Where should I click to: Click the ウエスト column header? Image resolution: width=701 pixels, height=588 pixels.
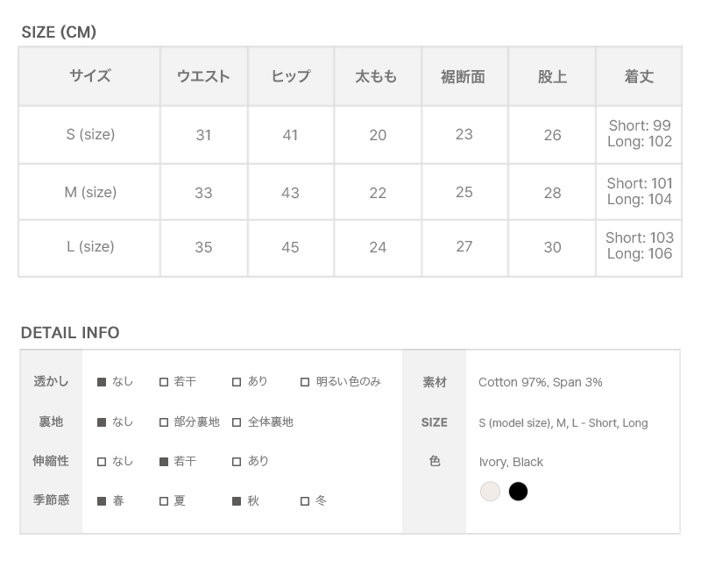click(x=203, y=77)
